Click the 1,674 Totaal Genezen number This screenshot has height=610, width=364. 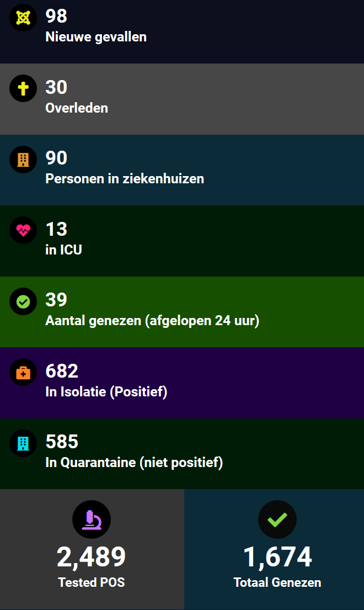[x=277, y=556]
